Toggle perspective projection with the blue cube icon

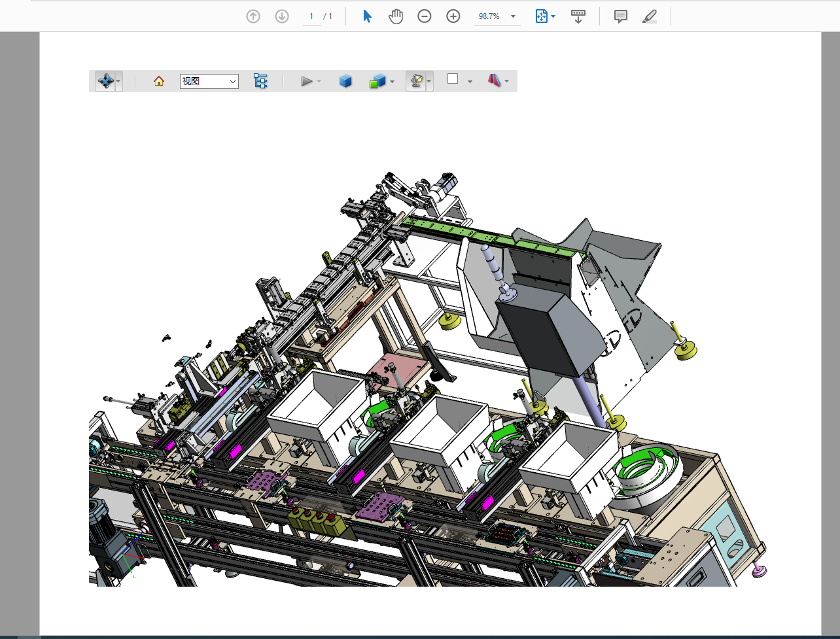pyautogui.click(x=345, y=81)
